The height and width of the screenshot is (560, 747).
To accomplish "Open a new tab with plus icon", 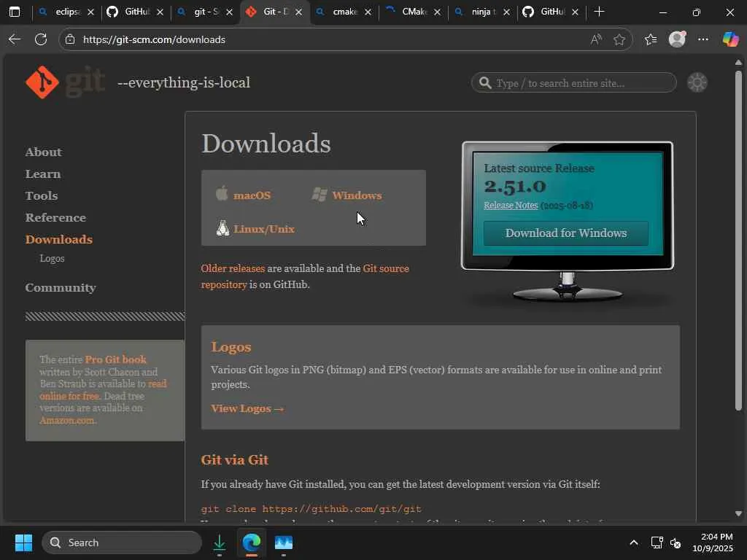I will (600, 12).
